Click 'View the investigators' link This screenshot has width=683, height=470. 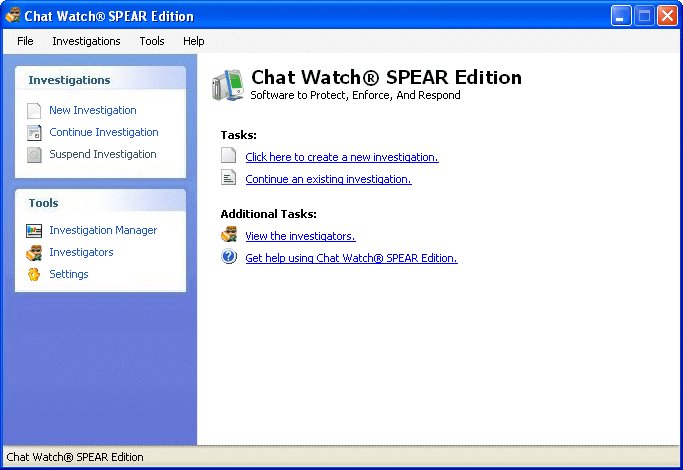301,236
